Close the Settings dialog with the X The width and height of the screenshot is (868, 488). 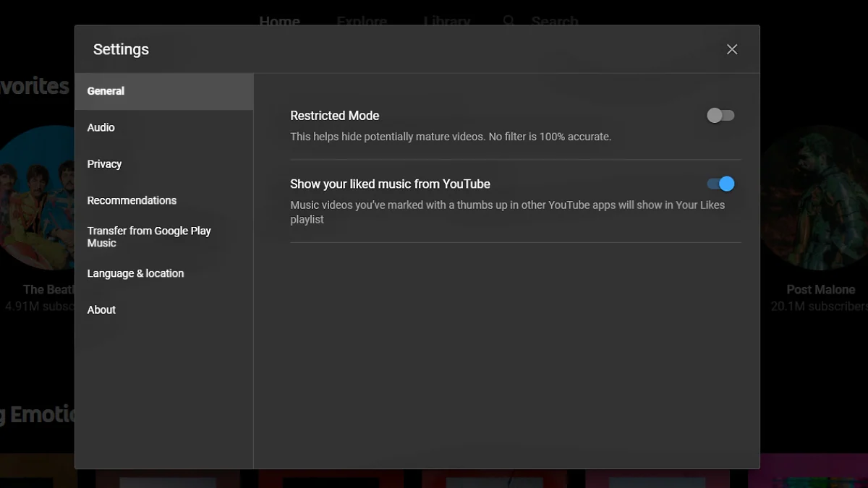pyautogui.click(x=732, y=49)
